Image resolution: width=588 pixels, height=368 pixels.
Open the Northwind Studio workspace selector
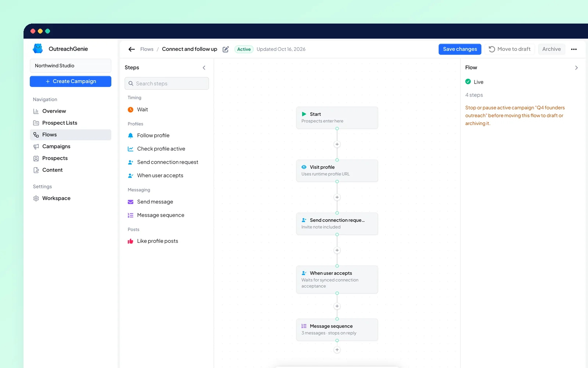(71, 66)
